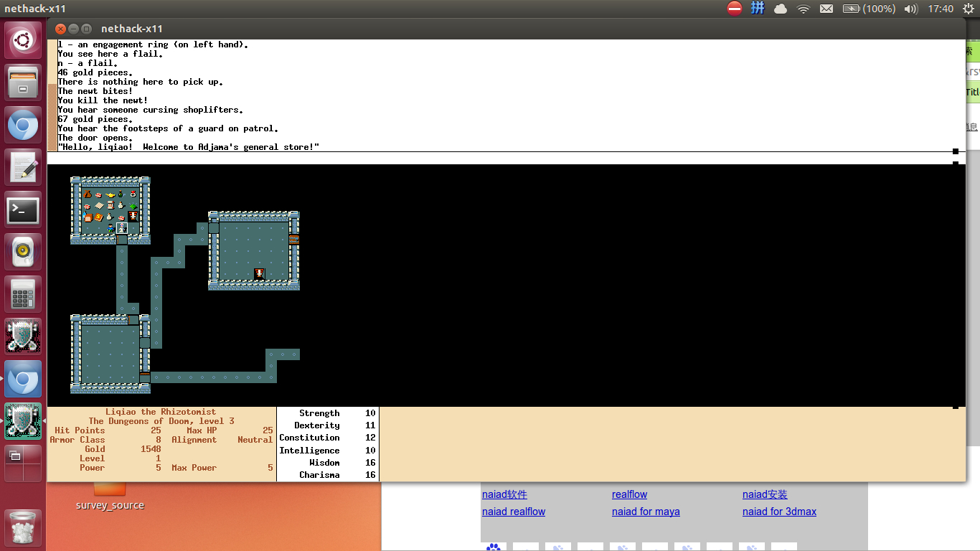Image resolution: width=980 pixels, height=551 pixels.
Task: Click the Armor Class label
Action: 77,440
